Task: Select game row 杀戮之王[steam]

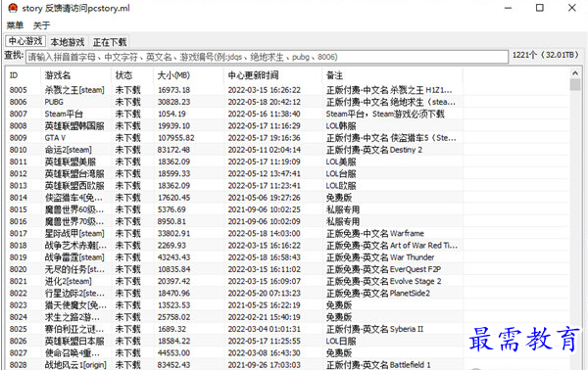Action: pos(234,90)
